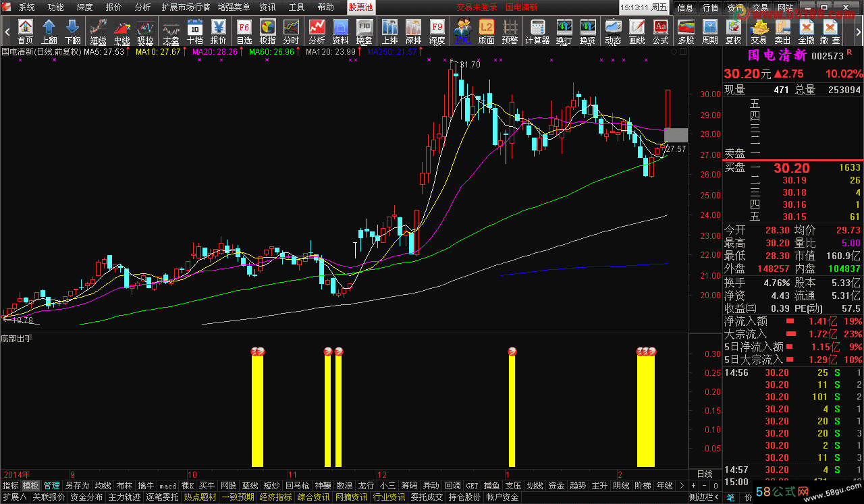The height and width of the screenshot is (504, 864).
Task: Launch the 计算器 calculator icon
Action: tap(537, 31)
